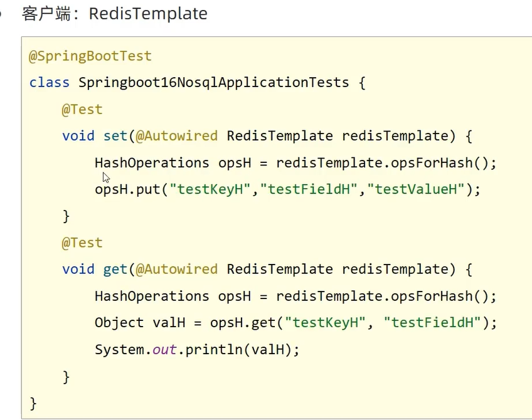Click the "testFieldH" string in opsH.get

pos(432,322)
